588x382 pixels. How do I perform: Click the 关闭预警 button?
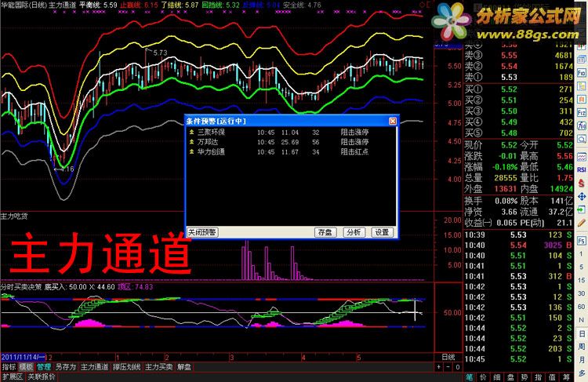[x=202, y=232]
